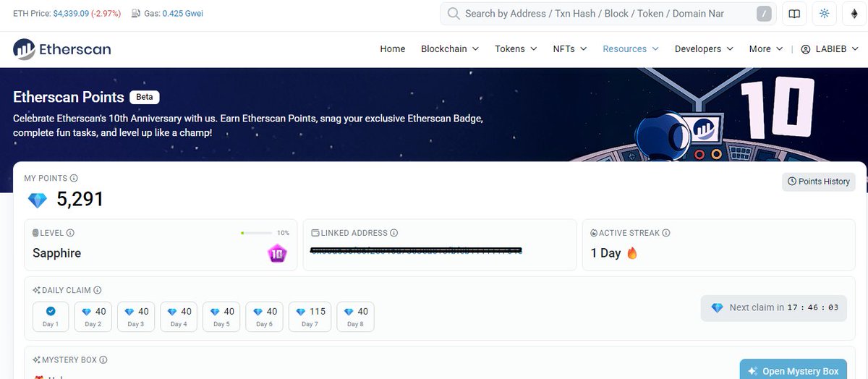This screenshot has width=868, height=379.
Task: Click the active streak flame icon
Action: point(632,253)
